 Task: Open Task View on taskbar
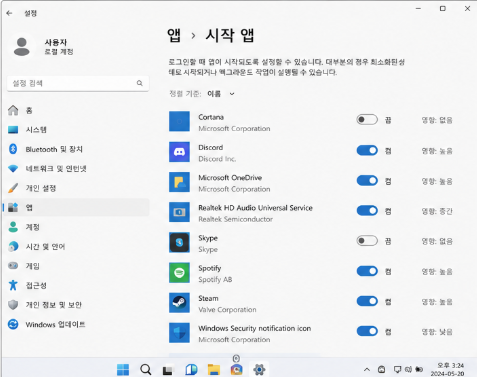168,369
